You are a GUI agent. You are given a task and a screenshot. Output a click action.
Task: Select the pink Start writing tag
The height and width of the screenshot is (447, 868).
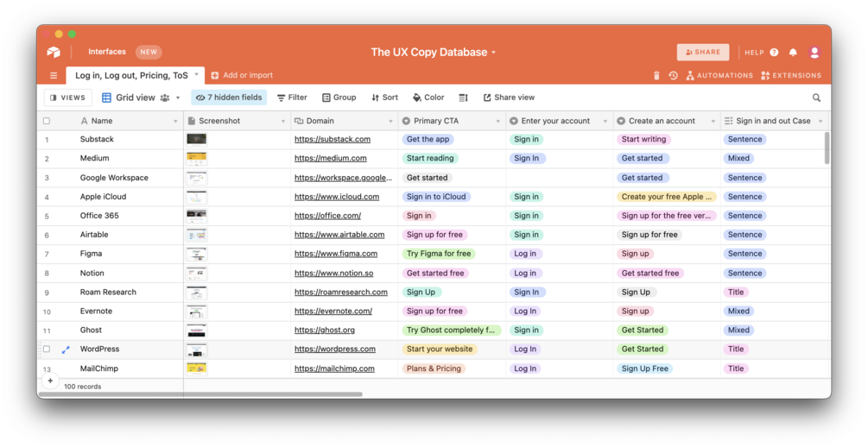643,140
